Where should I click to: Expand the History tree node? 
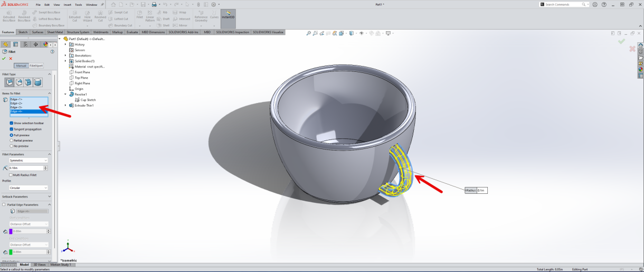pyautogui.click(x=65, y=44)
